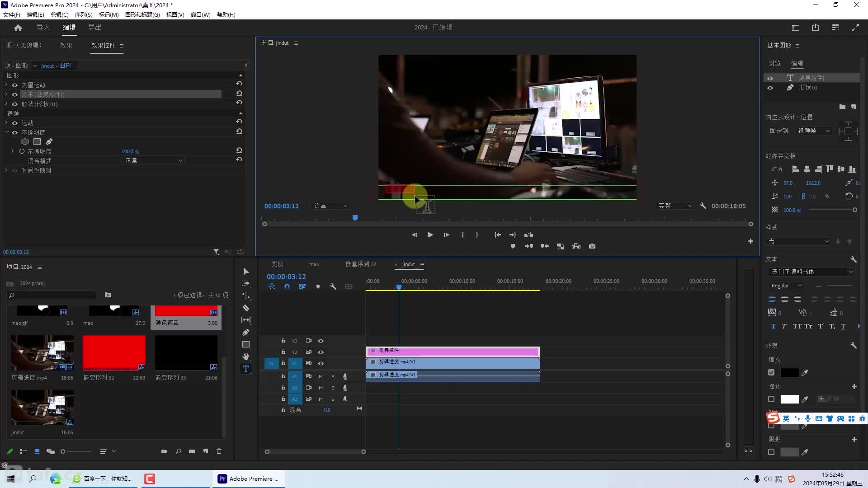Open the 导出 workspace
The height and width of the screenshot is (488, 868).
pyautogui.click(x=95, y=28)
